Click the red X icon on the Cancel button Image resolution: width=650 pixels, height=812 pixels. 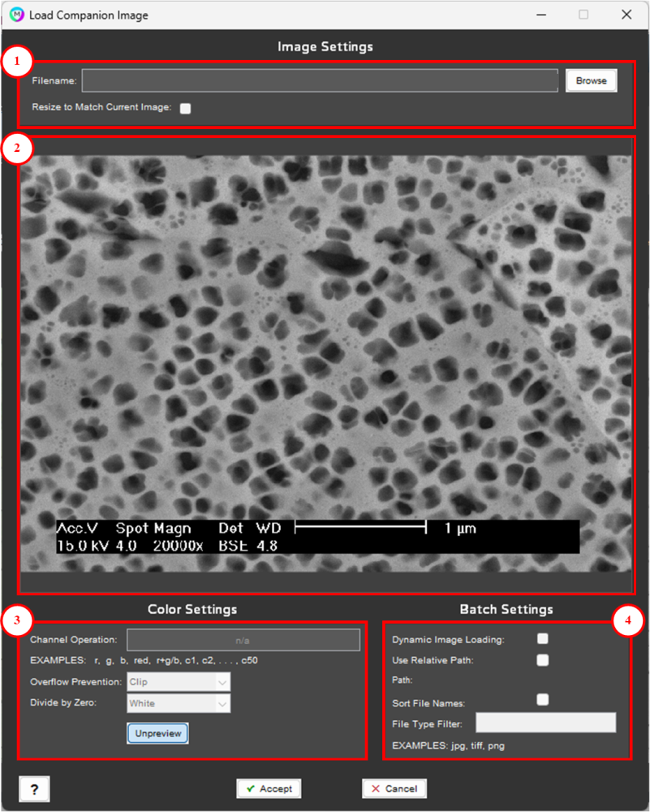(x=375, y=788)
